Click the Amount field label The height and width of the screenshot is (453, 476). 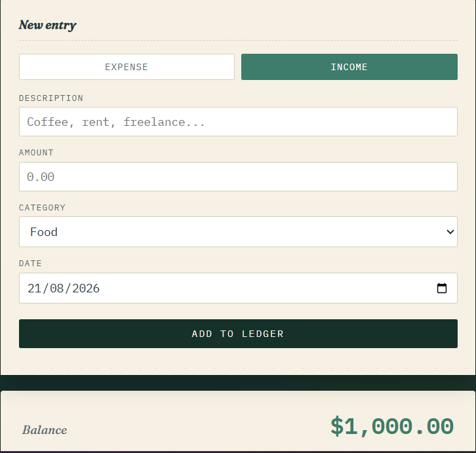(x=37, y=152)
